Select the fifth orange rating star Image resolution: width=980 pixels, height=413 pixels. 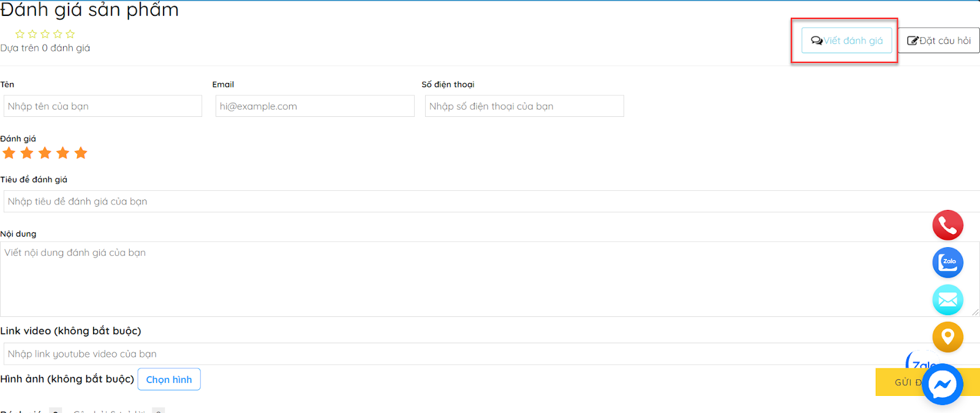[x=81, y=153]
